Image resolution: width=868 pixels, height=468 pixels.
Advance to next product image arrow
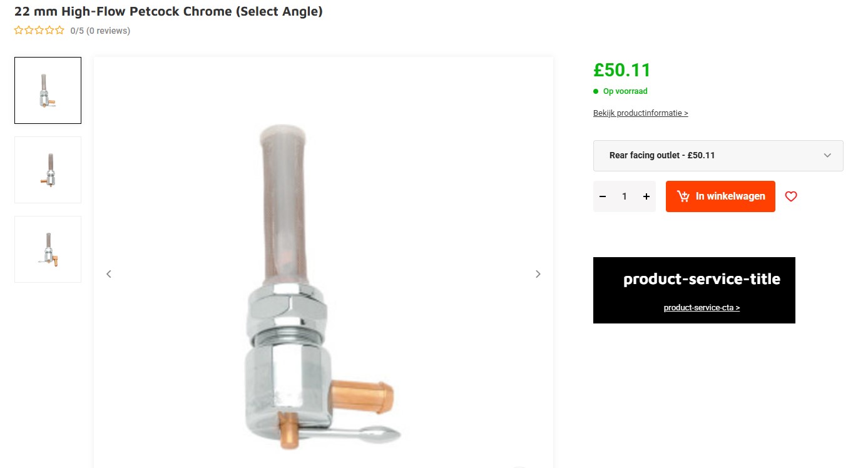[x=538, y=274]
